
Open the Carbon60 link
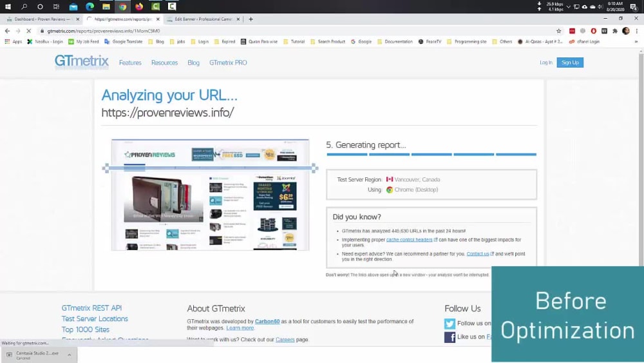[267, 322]
